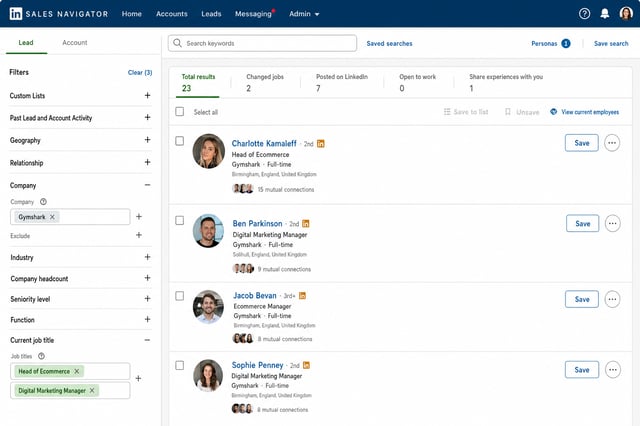Tick the checkbox for Sophie Penney
Screen dimensions: 640x426
[x=180, y=365]
